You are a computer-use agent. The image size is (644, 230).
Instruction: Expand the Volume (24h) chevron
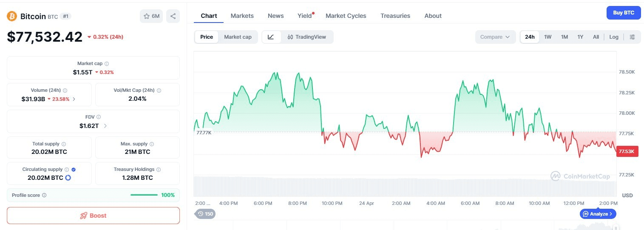tap(74, 99)
